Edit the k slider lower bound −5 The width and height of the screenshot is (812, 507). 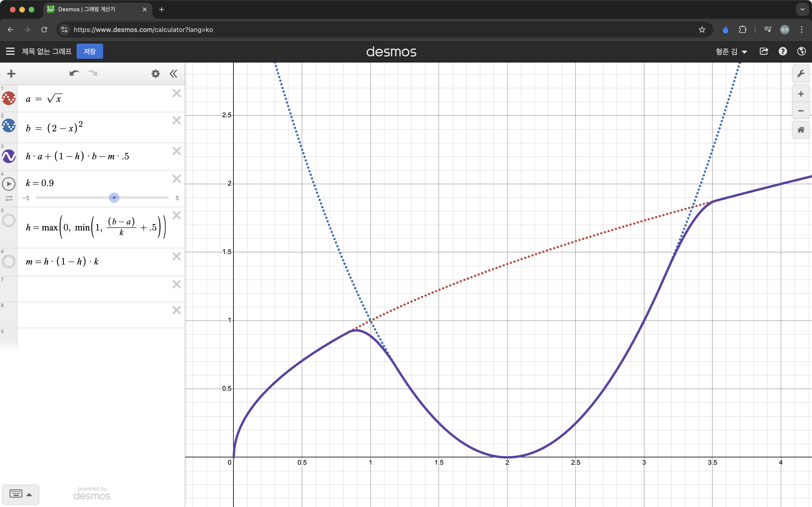pos(26,198)
